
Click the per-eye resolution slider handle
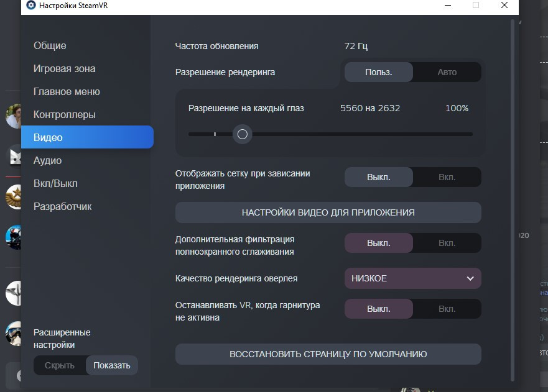[242, 134]
